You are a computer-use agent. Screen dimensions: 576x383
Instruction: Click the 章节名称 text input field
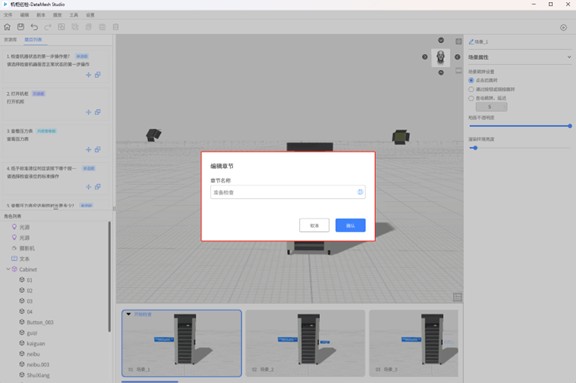tap(288, 192)
